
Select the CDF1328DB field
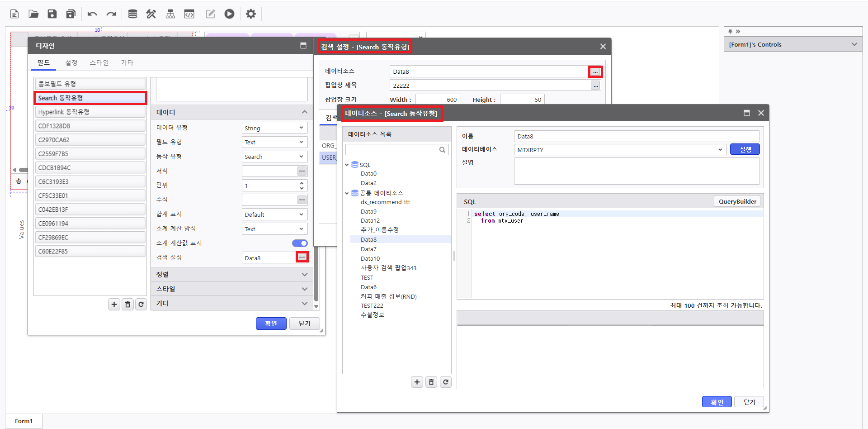click(x=90, y=126)
